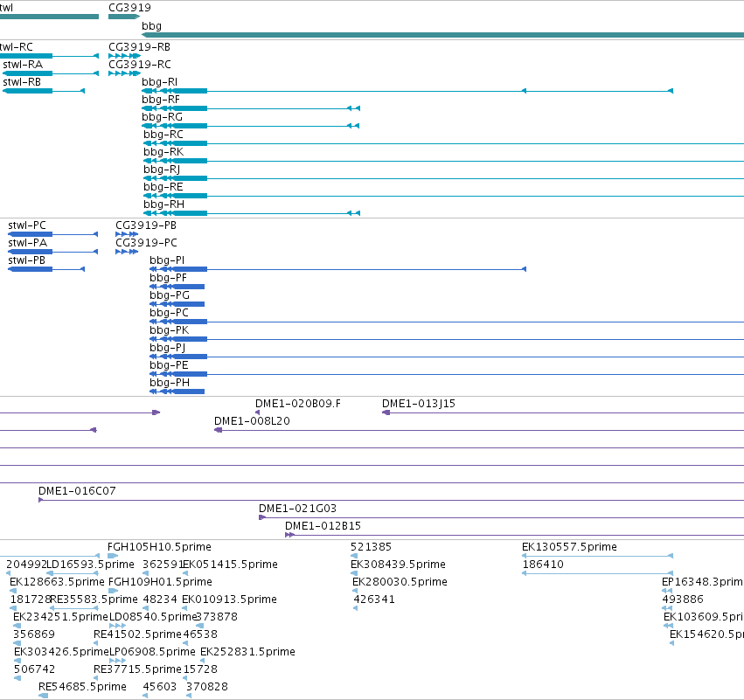744x700 pixels.
Task: Click the 493886 EST label
Action: point(683,600)
